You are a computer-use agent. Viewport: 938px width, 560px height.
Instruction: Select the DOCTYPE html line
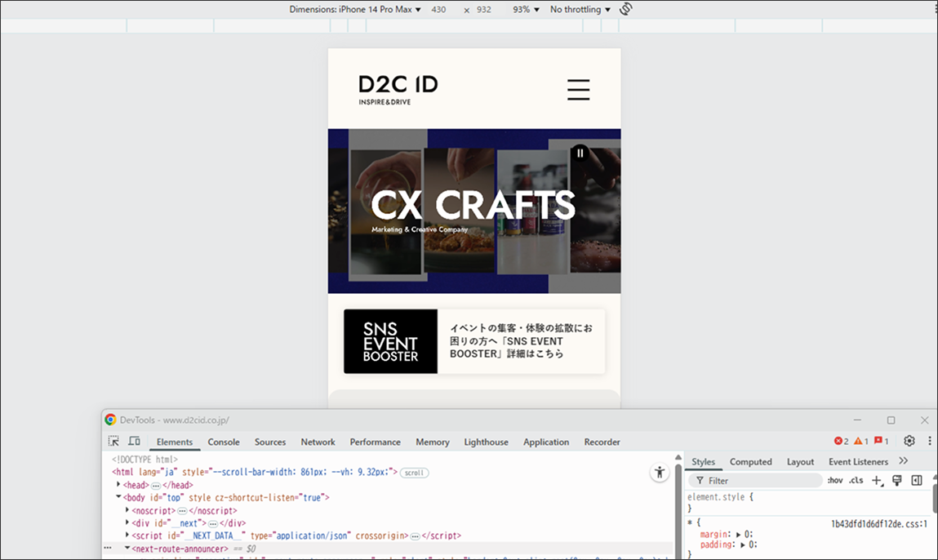coord(144,460)
